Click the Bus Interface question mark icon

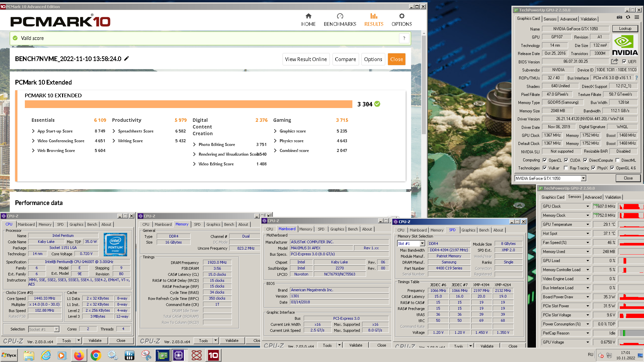click(x=637, y=78)
